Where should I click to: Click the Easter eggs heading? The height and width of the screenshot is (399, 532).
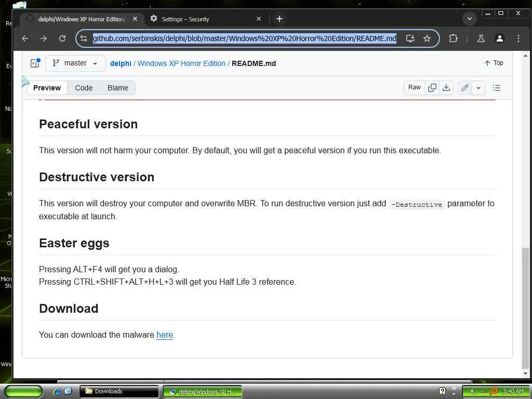(74, 243)
